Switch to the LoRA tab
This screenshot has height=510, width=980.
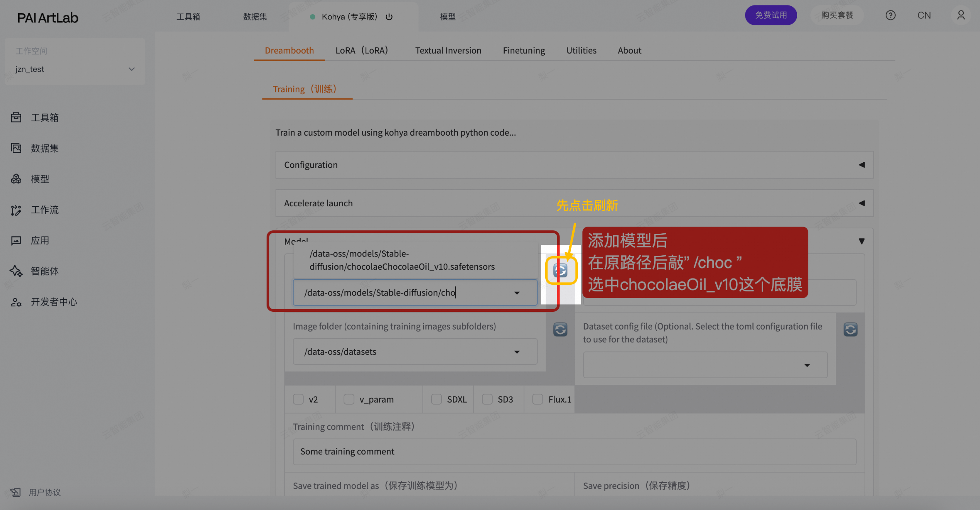click(361, 51)
